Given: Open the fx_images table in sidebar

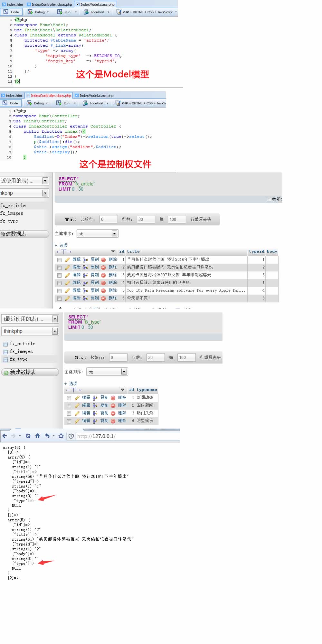Looking at the screenshot, I should [x=21, y=351].
